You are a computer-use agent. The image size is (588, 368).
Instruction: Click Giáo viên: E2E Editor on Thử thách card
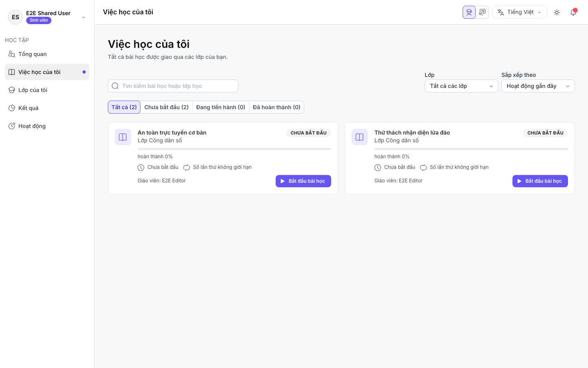[399, 181]
